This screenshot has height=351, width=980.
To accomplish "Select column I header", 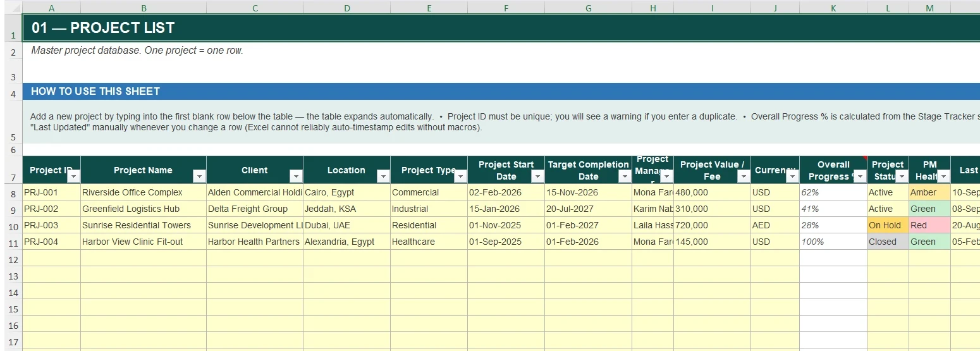I will coord(712,8).
